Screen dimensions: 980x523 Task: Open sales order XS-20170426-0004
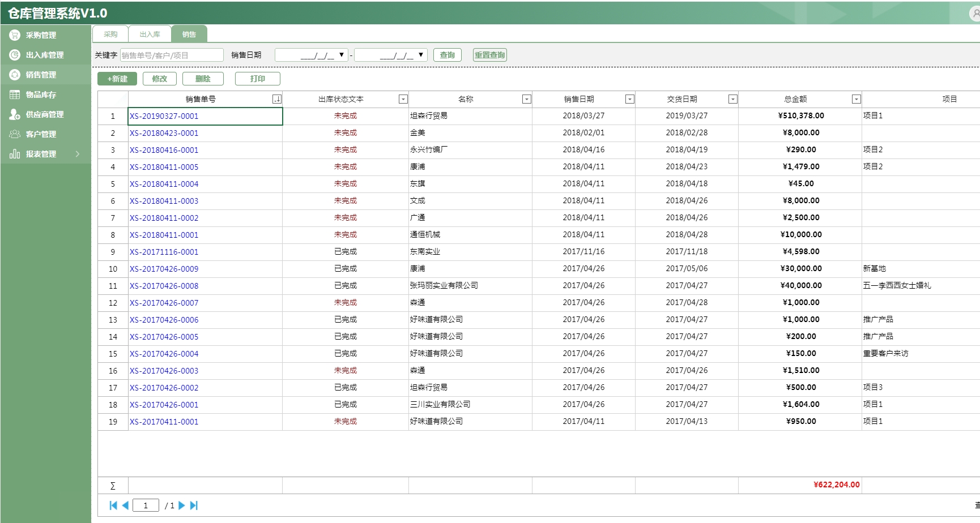click(164, 354)
